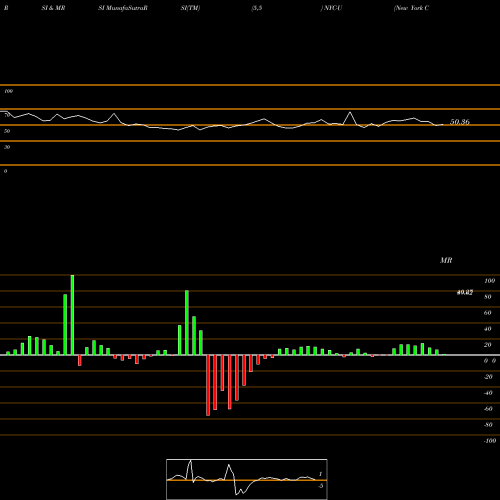Click the RSI current value 50.86
The width and height of the screenshot is (500, 500).
(x=460, y=122)
